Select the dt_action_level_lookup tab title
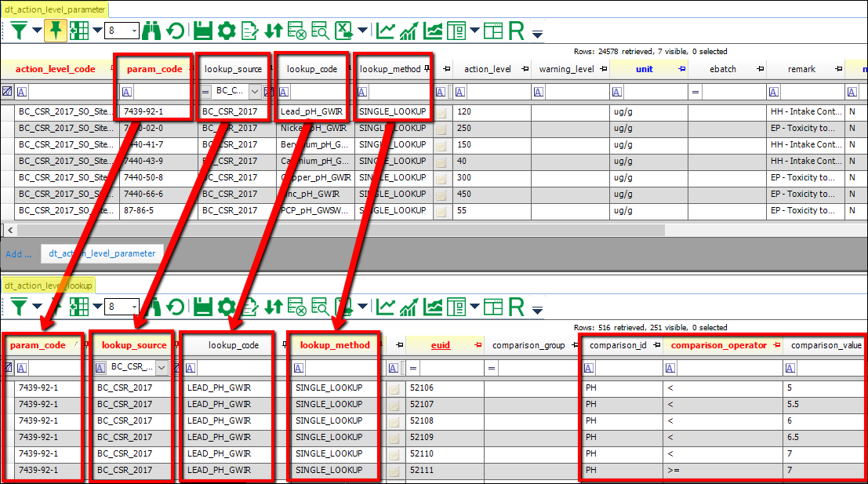Screen dimensions: 868x484 tap(49, 285)
